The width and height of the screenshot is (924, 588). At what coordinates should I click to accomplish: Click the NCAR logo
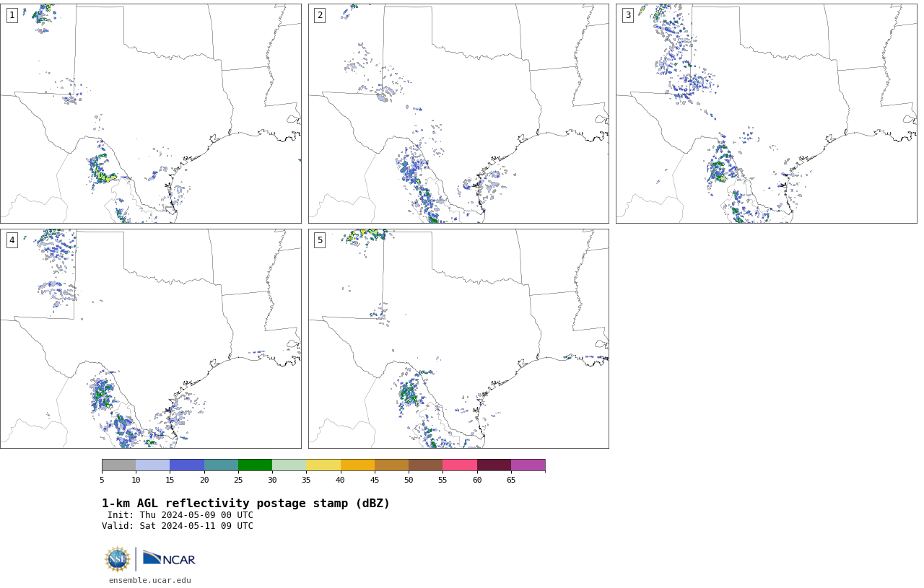click(169, 558)
